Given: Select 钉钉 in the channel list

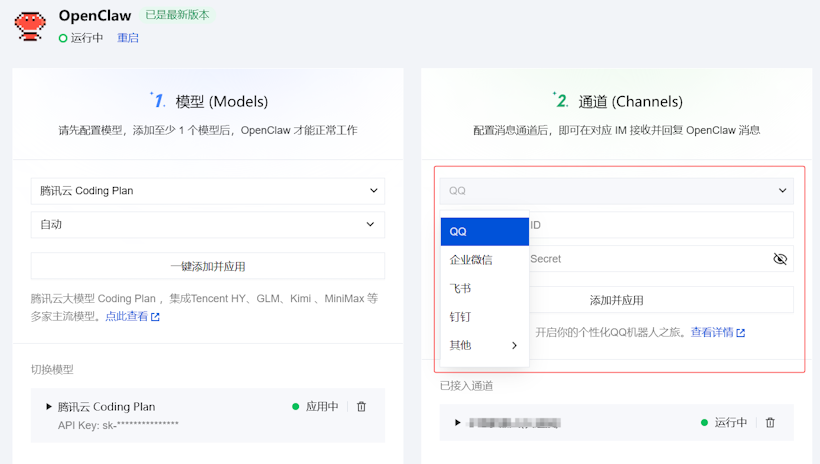Looking at the screenshot, I should pos(485,316).
